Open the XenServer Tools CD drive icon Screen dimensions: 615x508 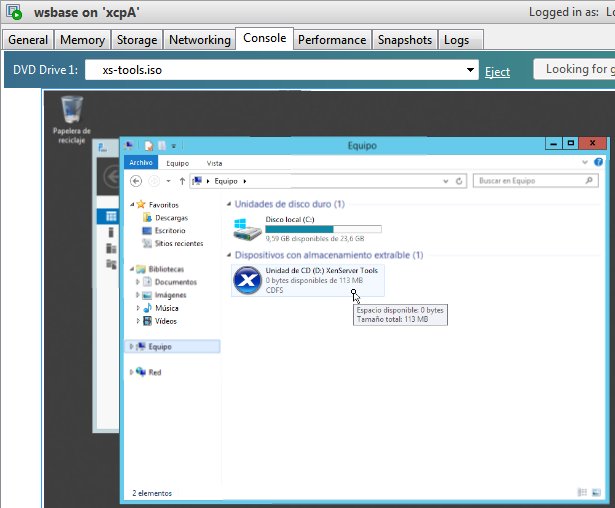pos(247,280)
